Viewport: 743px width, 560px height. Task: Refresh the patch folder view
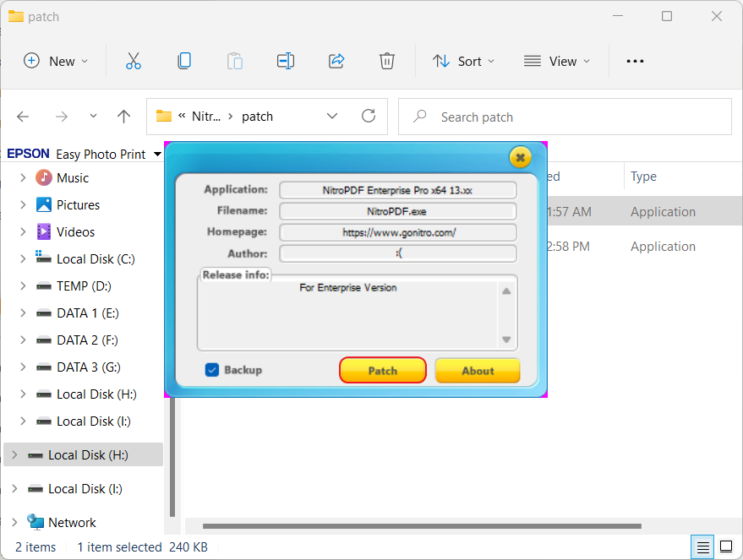pyautogui.click(x=369, y=116)
